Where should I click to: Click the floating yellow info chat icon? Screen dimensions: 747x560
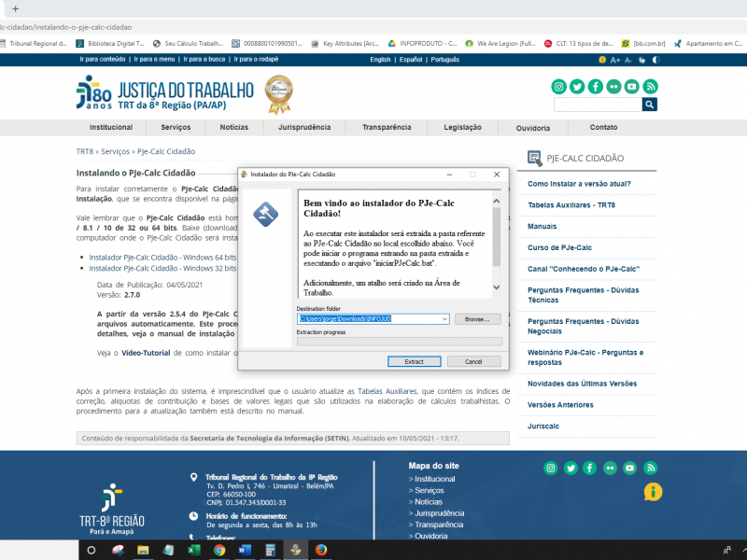pos(653,492)
